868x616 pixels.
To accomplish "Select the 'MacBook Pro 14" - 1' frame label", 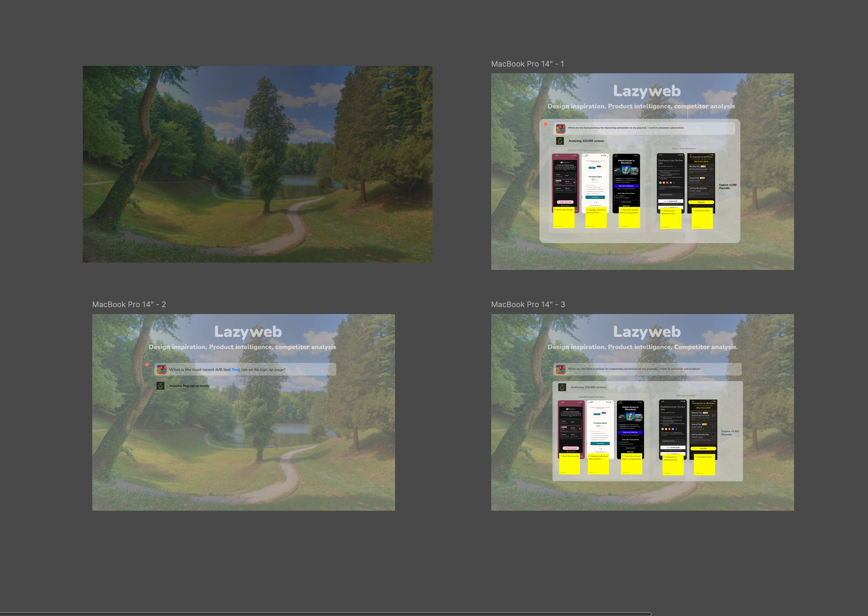I will [x=527, y=64].
